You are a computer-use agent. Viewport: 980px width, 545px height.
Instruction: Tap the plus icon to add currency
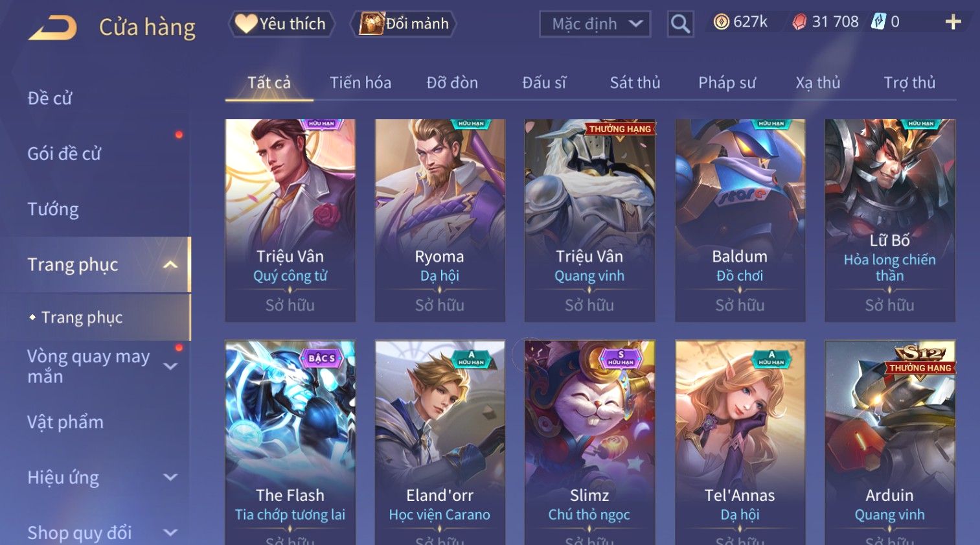click(x=953, y=22)
